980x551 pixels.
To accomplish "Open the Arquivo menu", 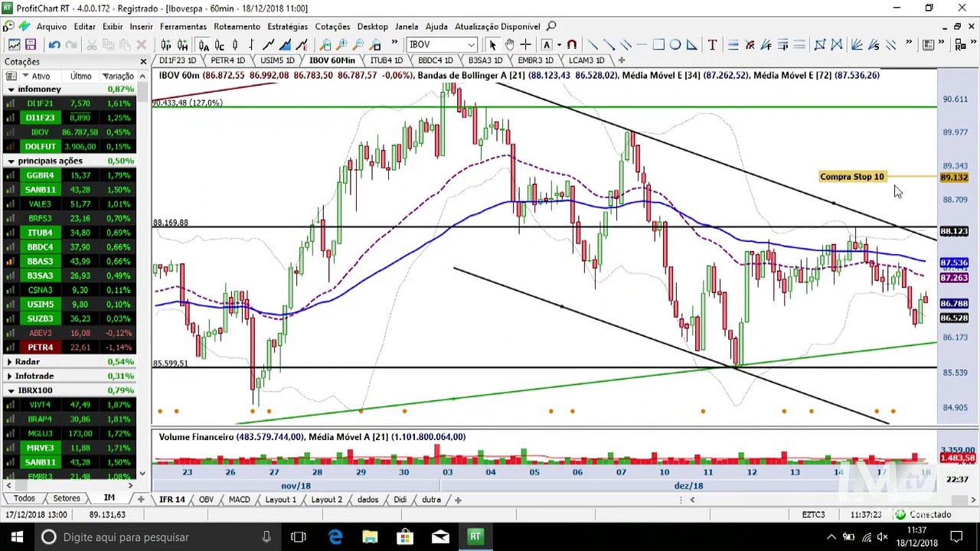I will coord(51,26).
